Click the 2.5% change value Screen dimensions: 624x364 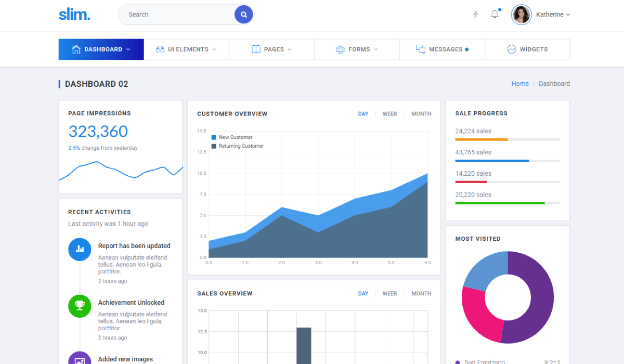coord(74,148)
